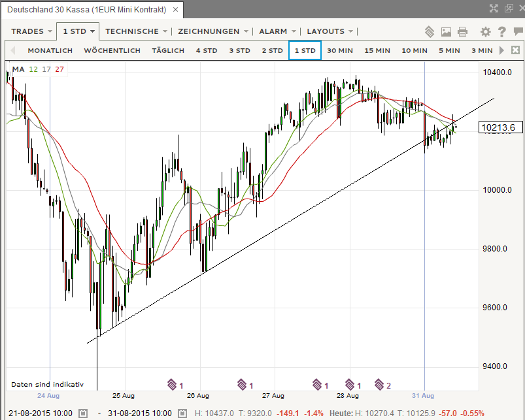525x420 pixels.
Task: Close the timeframe selection bar
Action: click(515, 50)
